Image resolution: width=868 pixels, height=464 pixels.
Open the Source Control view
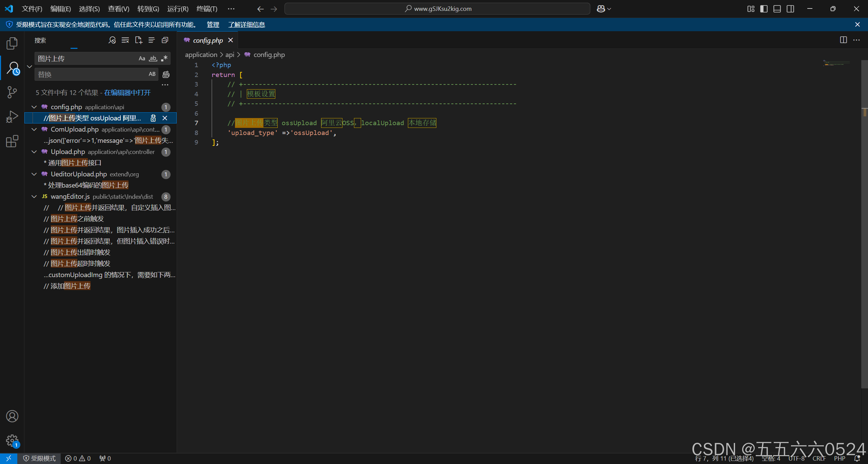click(x=12, y=92)
